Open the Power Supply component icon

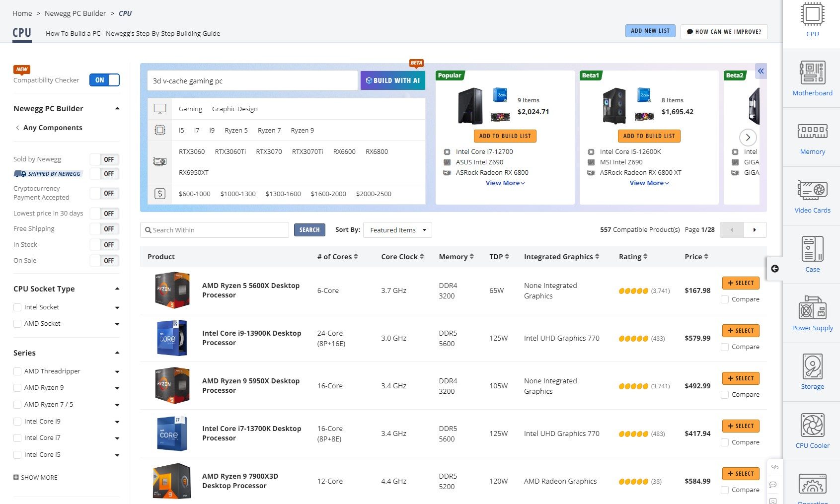[x=812, y=308]
